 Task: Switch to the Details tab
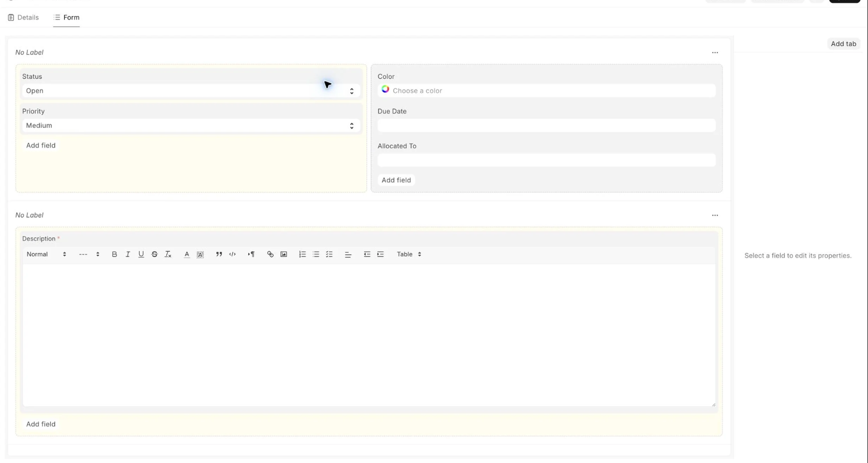coord(23,17)
